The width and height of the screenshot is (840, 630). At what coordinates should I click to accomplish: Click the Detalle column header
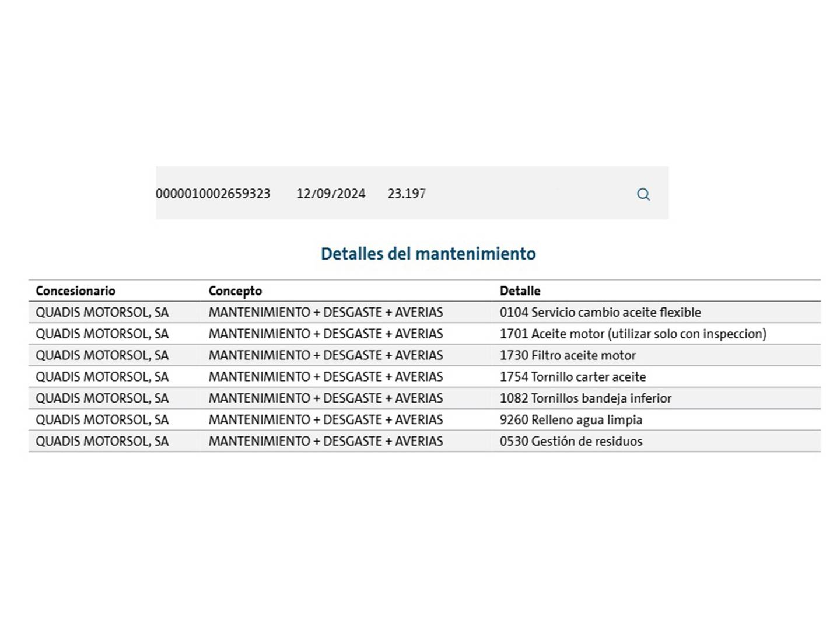(520, 290)
